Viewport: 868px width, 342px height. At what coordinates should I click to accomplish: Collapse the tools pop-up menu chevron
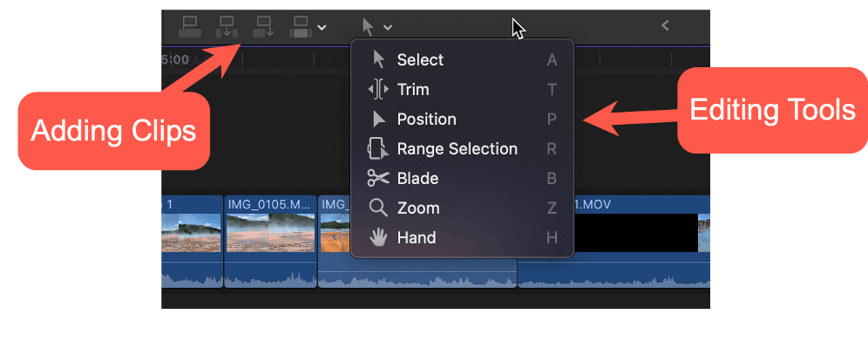[388, 27]
